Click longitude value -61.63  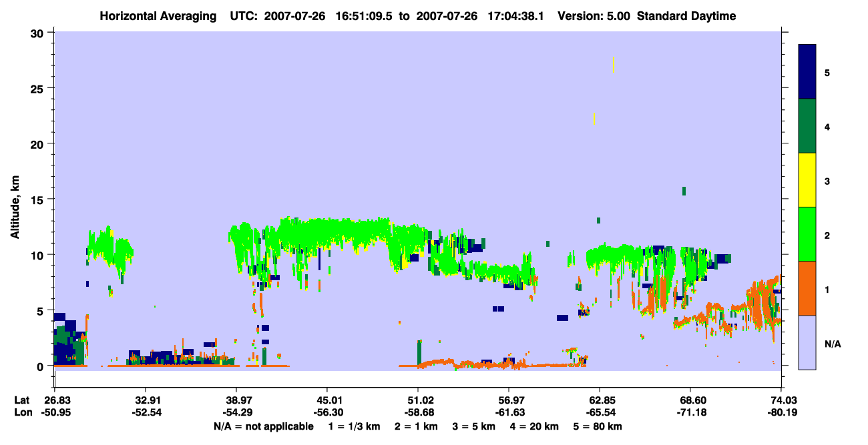pos(509,412)
